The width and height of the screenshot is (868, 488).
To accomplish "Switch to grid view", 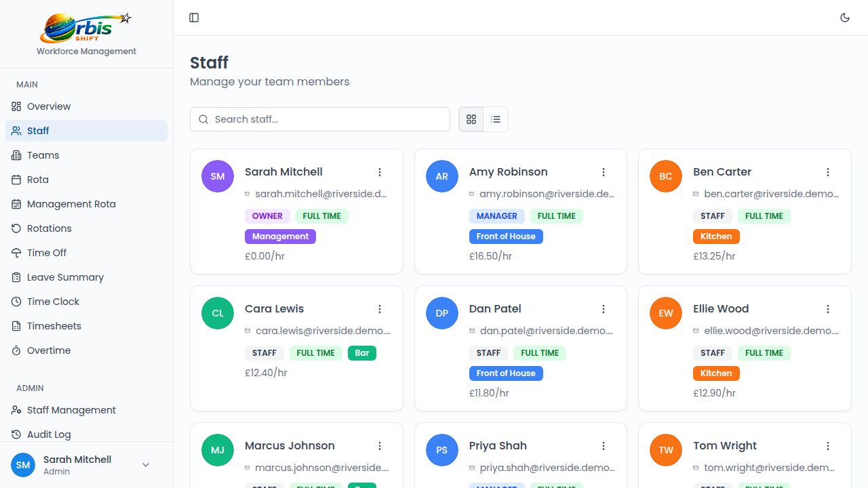I will click(471, 119).
